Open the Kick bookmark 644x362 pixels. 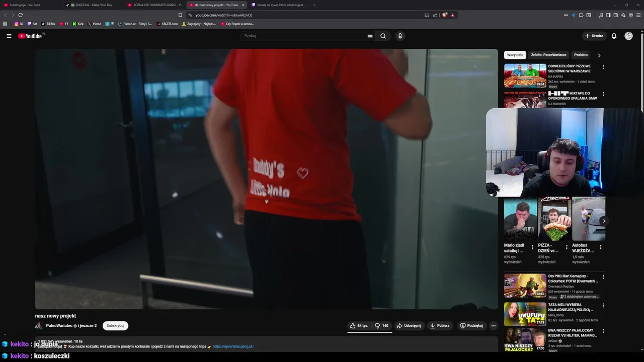click(78, 24)
